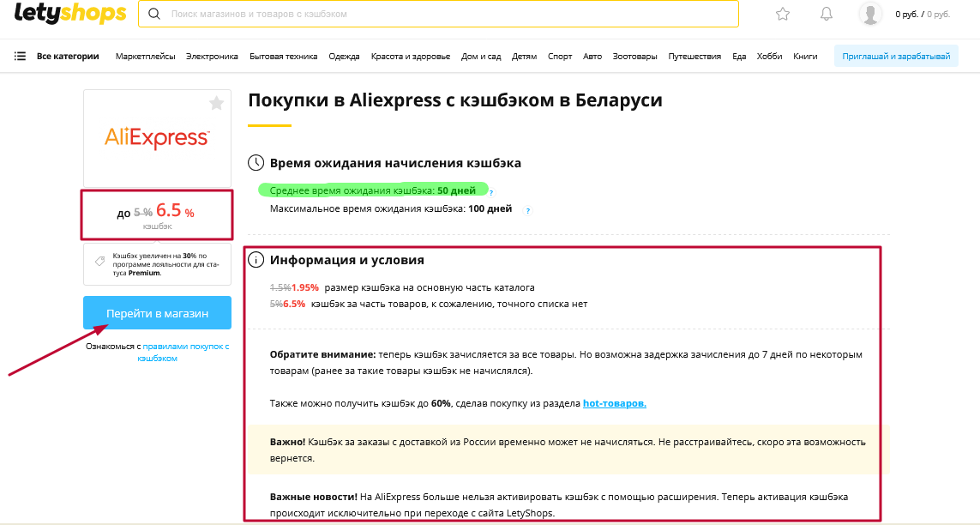
Task: Click Перейти в магазин button
Action: click(157, 313)
